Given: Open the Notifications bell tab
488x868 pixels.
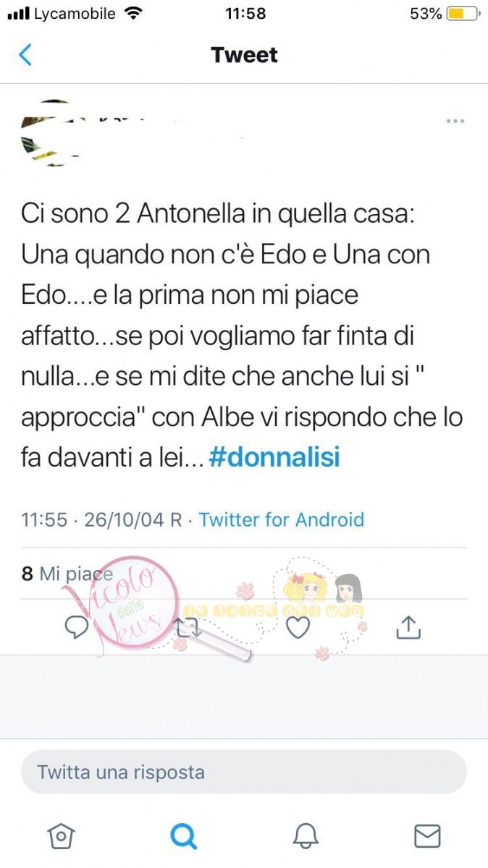Looking at the screenshot, I should pos(306,836).
